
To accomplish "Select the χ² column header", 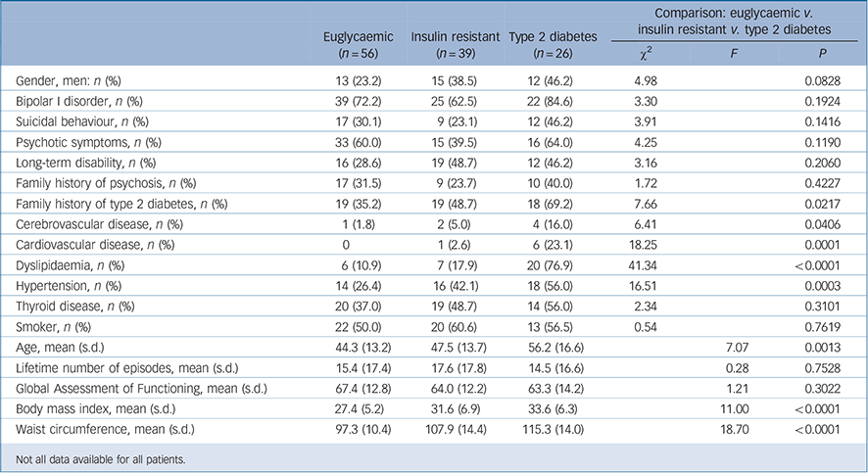I will (644, 57).
